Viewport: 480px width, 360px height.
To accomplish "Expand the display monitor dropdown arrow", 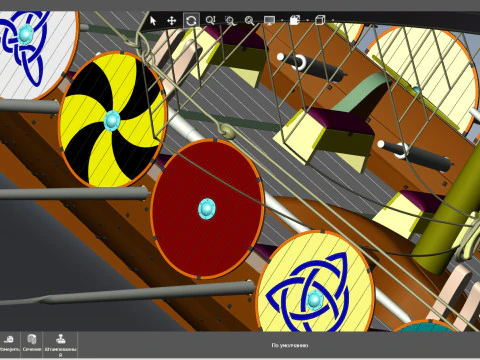I will point(282,21).
